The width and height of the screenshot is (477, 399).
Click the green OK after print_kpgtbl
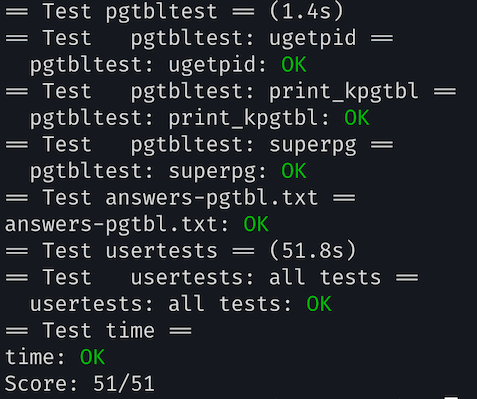tap(357, 118)
